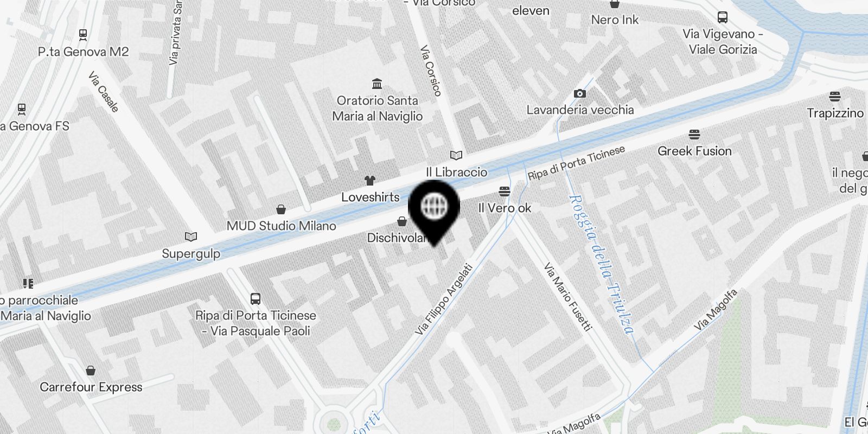The width and height of the screenshot is (868, 434).
Task: Select the Ripa di Porta Ticinese bus stop icon
Action: [x=256, y=298]
